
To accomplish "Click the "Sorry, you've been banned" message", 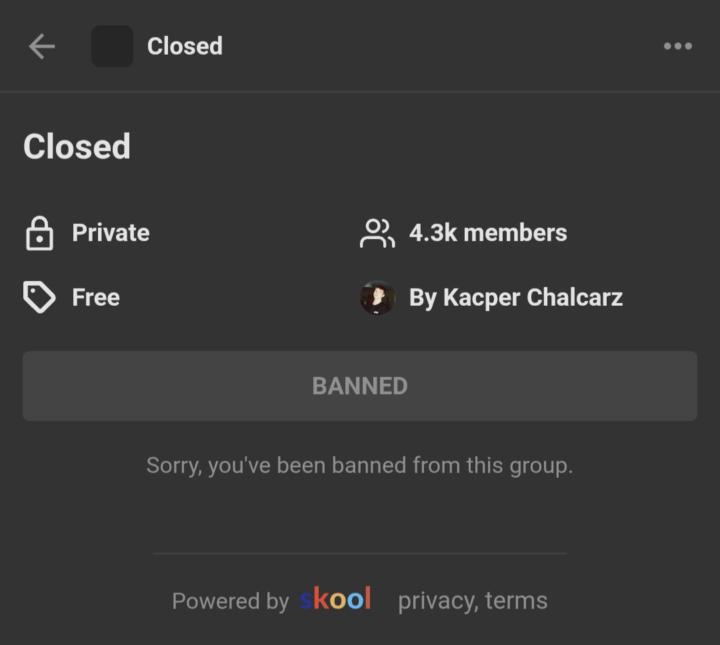I will [x=360, y=465].
